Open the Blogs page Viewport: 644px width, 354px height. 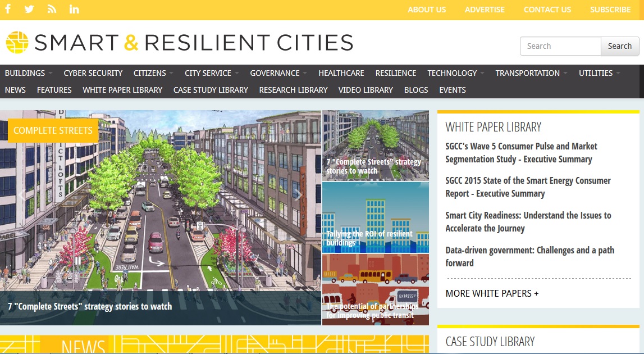[416, 90]
